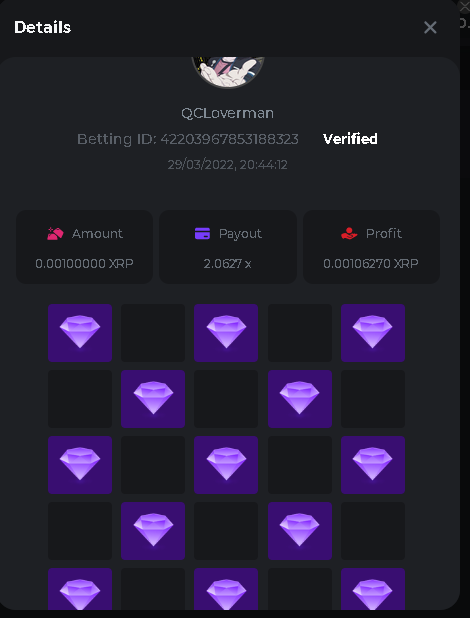Viewport: 470px width, 618px height.
Task: Click the fourth-row second-column diamond tile
Action: tap(153, 531)
